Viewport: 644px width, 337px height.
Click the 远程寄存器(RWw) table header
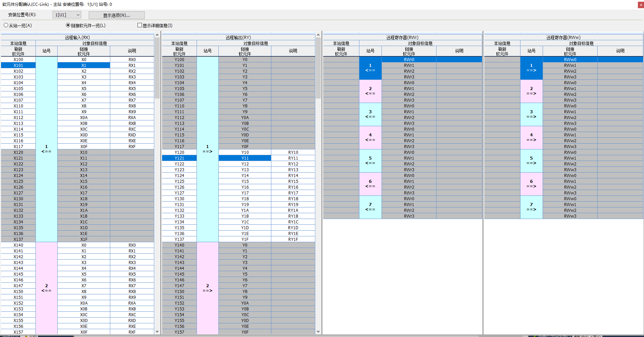pyautogui.click(x=563, y=38)
